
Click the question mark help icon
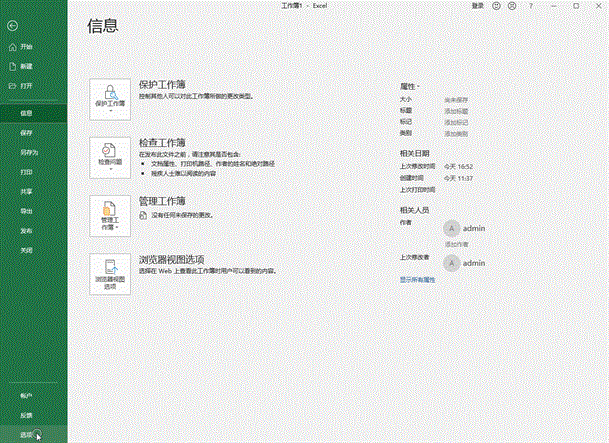[x=532, y=6]
